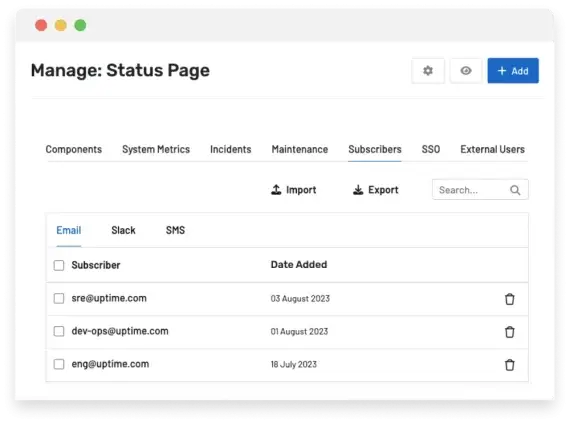Click the search magnifier icon
The height and width of the screenshot is (423, 570).
[x=515, y=190]
